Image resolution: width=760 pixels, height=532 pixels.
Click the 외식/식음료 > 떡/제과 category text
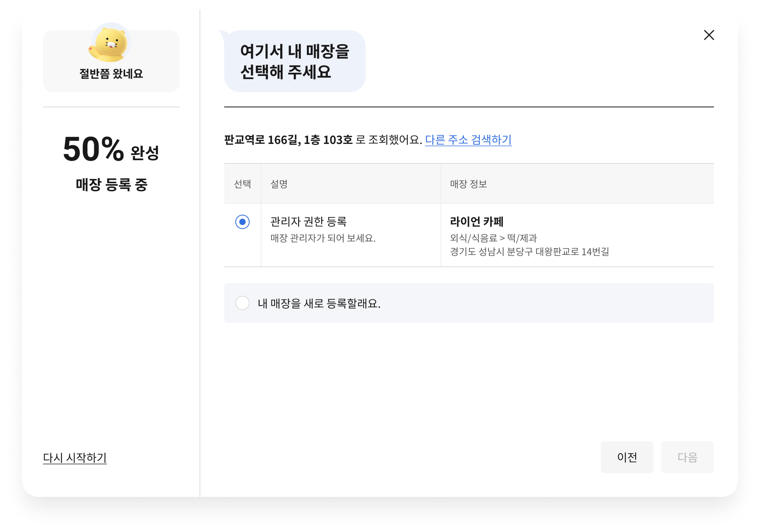point(493,238)
